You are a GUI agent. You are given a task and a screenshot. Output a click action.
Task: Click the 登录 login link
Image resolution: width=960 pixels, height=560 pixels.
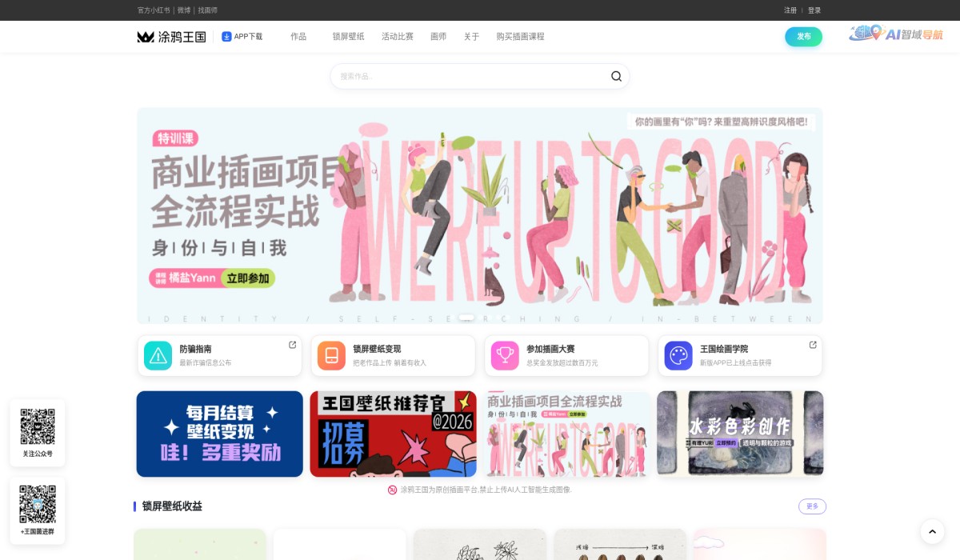pyautogui.click(x=815, y=10)
